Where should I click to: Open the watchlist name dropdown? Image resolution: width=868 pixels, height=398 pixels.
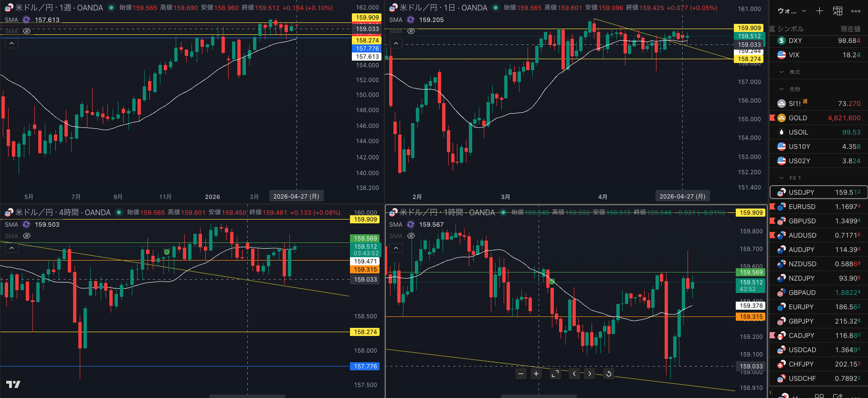click(792, 10)
